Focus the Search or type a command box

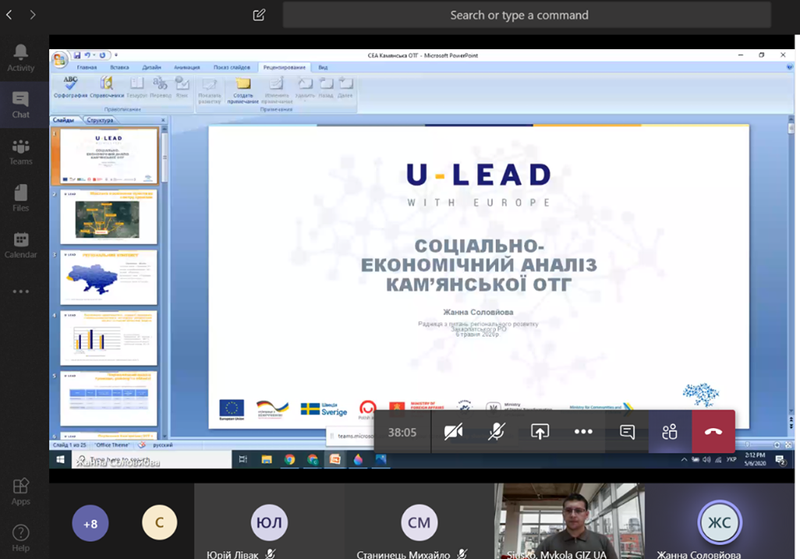527,15
